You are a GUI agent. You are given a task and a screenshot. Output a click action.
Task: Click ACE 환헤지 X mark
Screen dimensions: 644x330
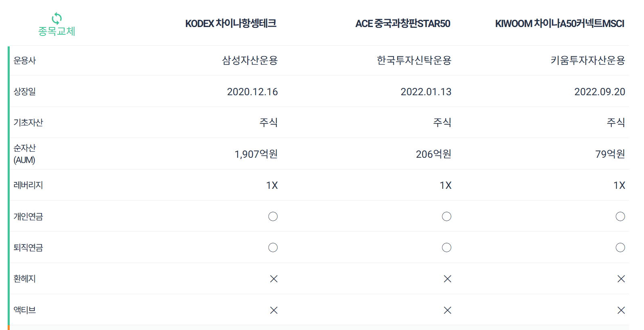(447, 279)
